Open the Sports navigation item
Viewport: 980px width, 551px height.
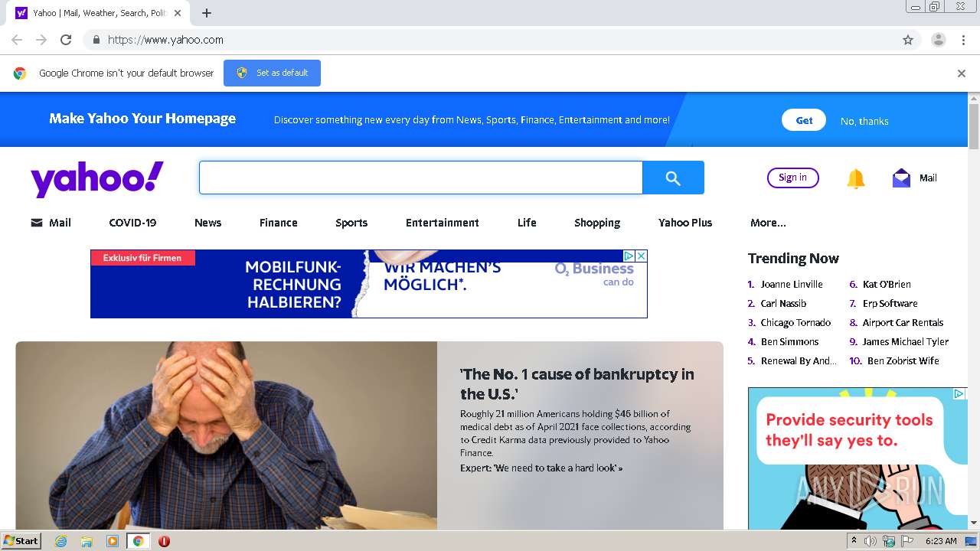(351, 223)
